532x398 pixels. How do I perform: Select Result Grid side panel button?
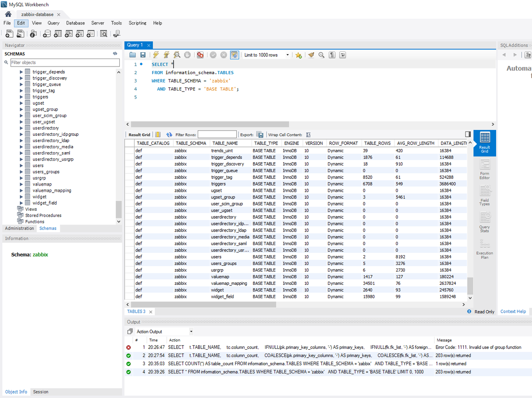click(x=485, y=143)
